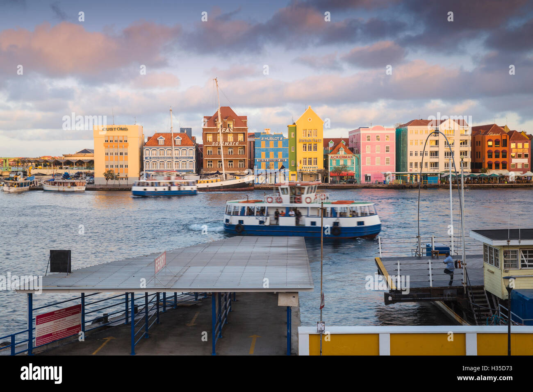Click the red notice board on the ferry shelter railing

point(58,325)
